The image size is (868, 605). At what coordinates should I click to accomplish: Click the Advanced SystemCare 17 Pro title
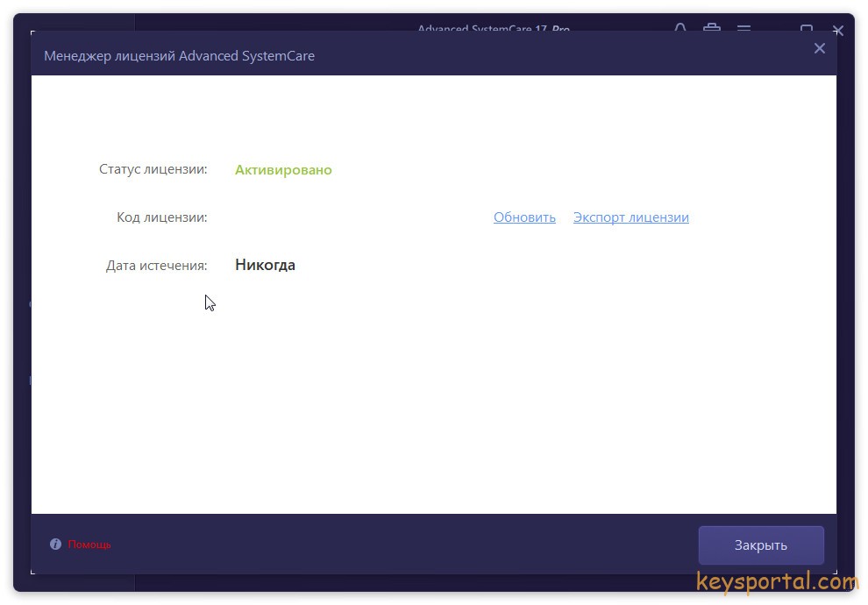(x=494, y=29)
